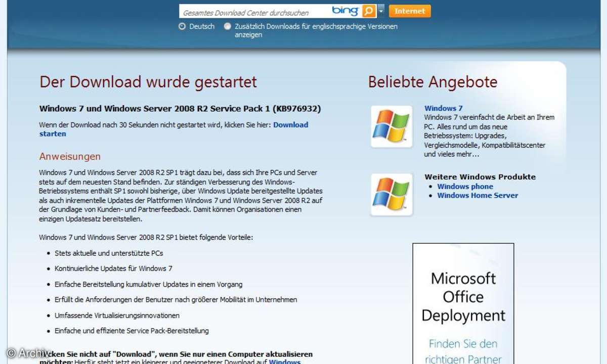This screenshot has height=364, width=607.
Task: Click the orange Internet button
Action: [x=410, y=11]
